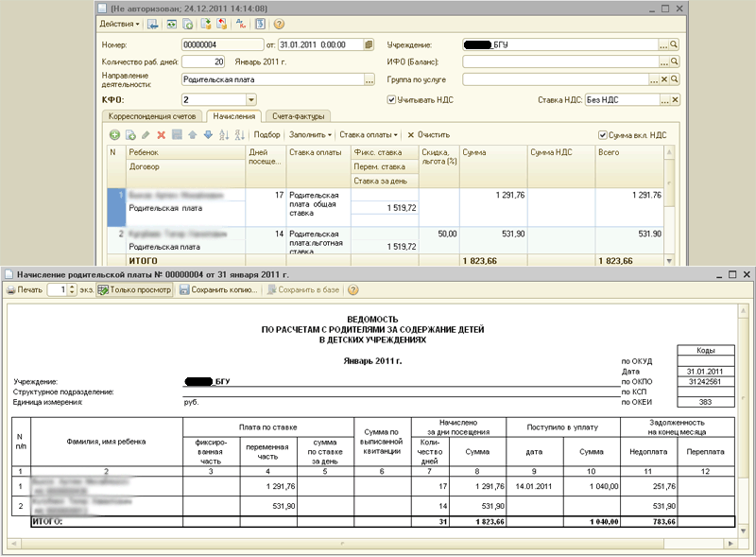Viewport: 756px width, 557px height.
Task: Open the КФО dropdown list
Action: (251, 99)
